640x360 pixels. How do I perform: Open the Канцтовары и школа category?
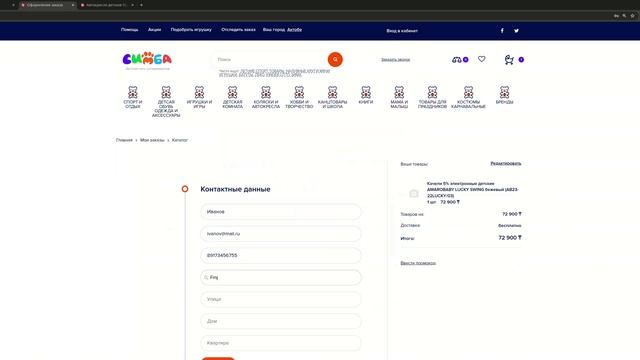(332, 97)
